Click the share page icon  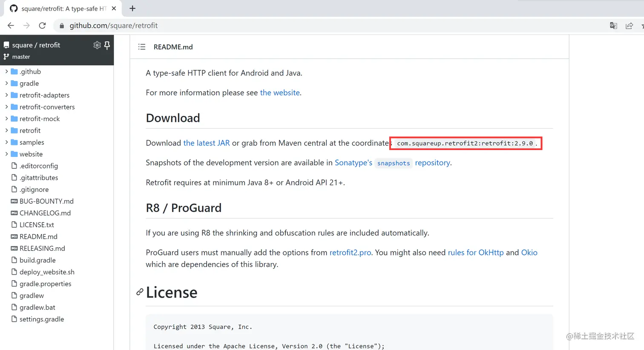click(x=629, y=26)
